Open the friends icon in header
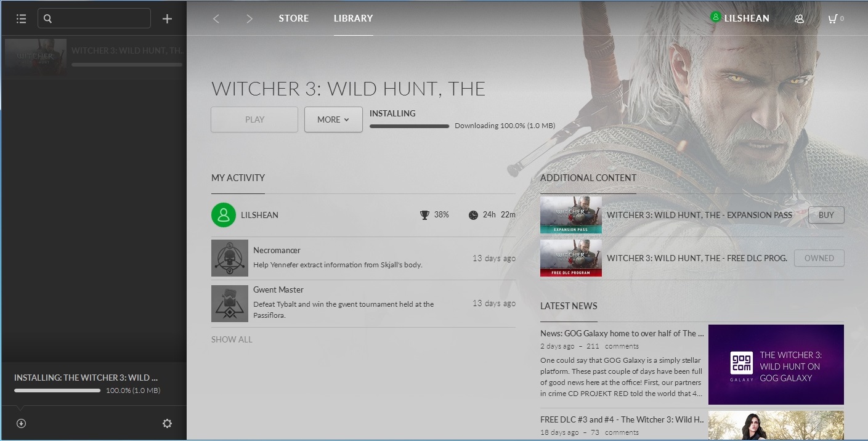 point(799,18)
